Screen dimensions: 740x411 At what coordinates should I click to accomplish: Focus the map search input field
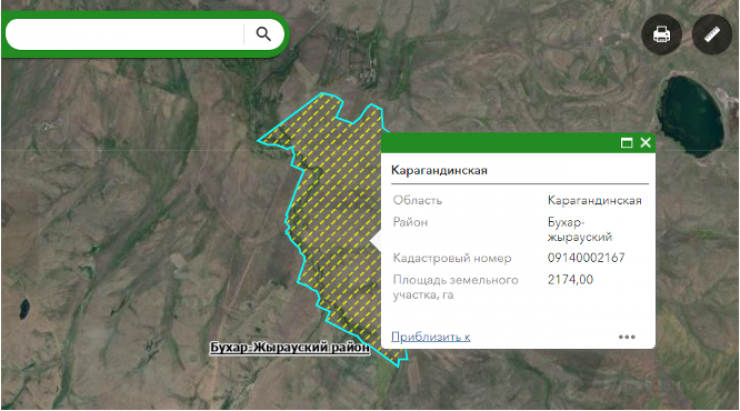(x=125, y=34)
